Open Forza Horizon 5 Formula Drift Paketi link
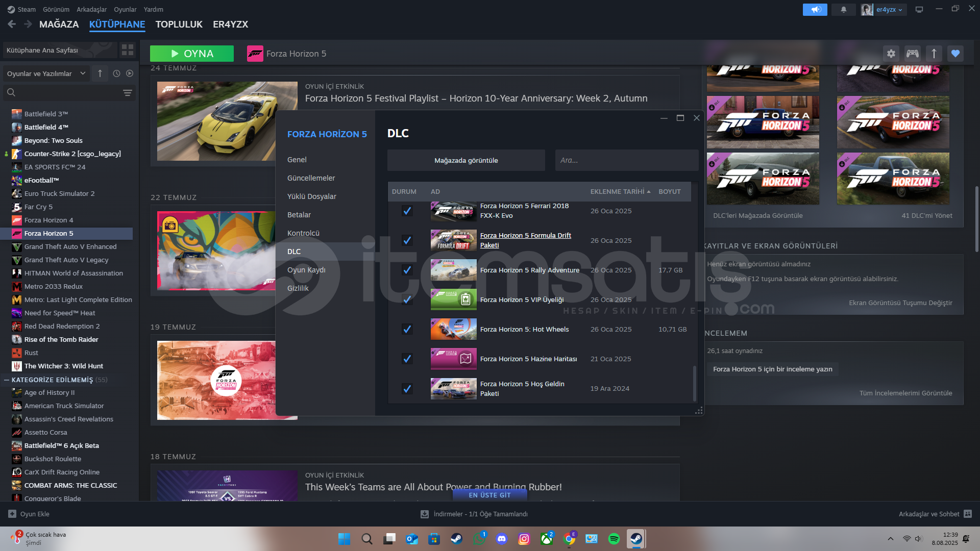The image size is (980, 551). (525, 240)
